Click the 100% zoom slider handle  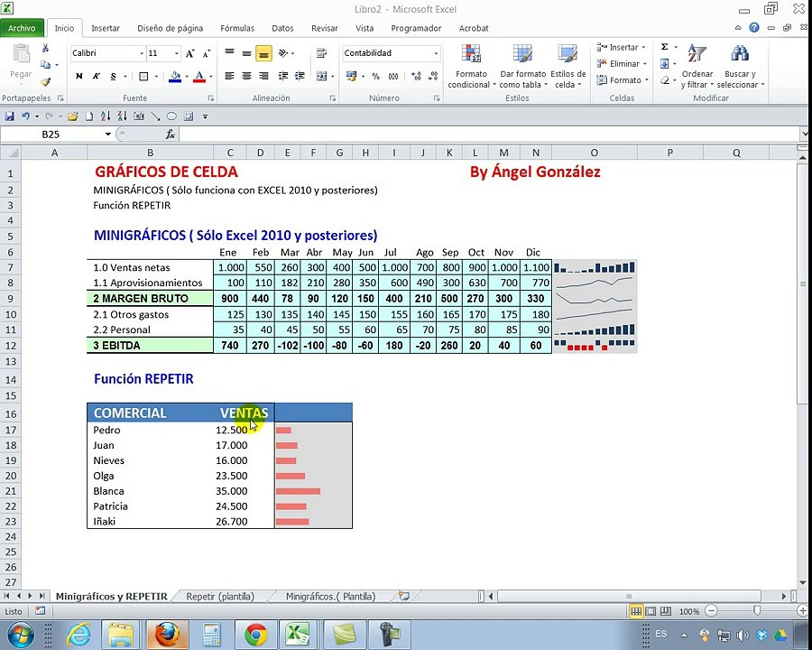pos(757,611)
